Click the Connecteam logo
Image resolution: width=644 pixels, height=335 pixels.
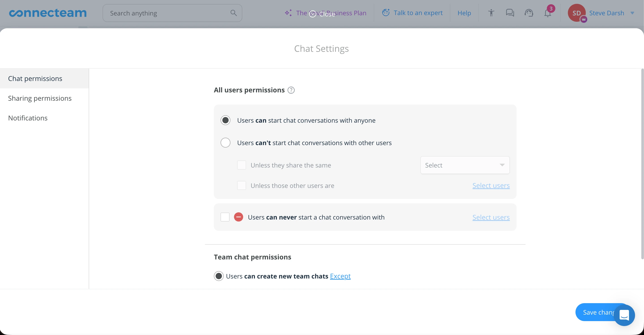click(48, 13)
